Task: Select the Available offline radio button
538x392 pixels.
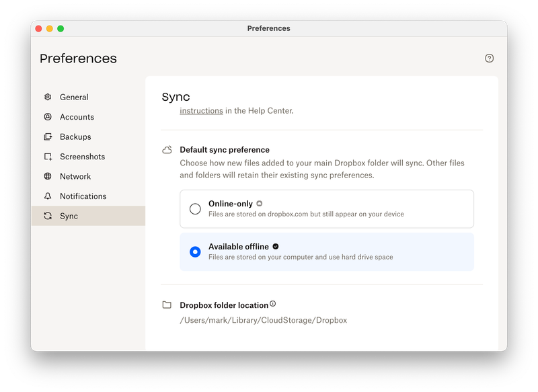Action: [x=195, y=251]
